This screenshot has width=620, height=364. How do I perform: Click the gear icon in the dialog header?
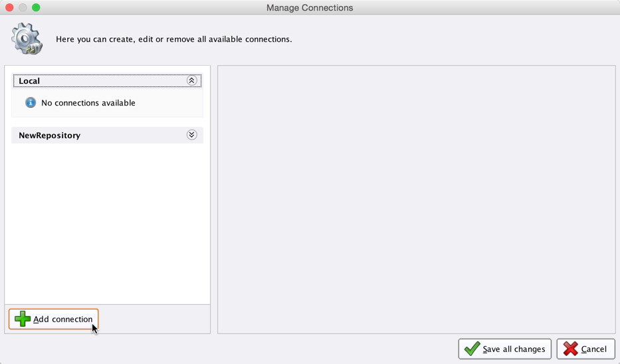pyautogui.click(x=27, y=39)
